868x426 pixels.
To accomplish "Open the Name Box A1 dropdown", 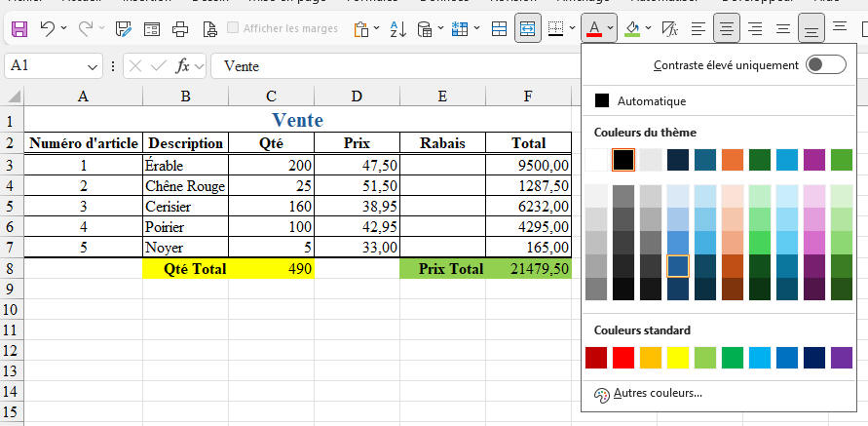I will pyautogui.click(x=92, y=66).
